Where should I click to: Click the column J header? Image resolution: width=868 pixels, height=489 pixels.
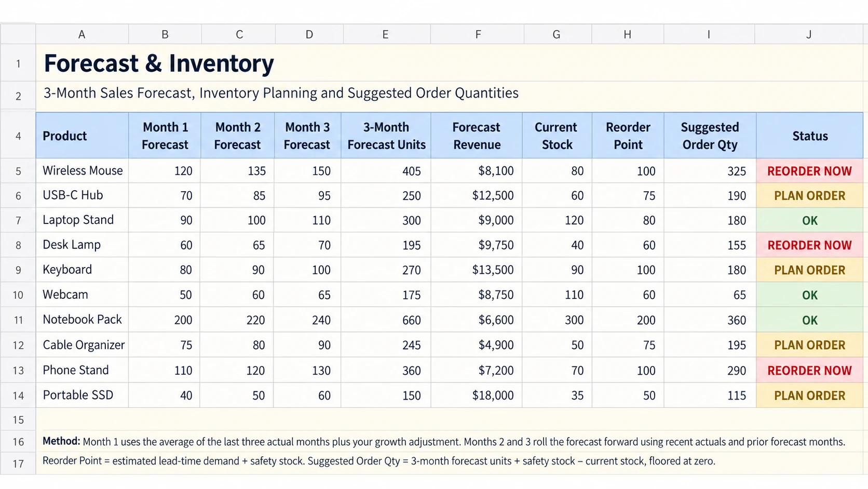coord(809,34)
